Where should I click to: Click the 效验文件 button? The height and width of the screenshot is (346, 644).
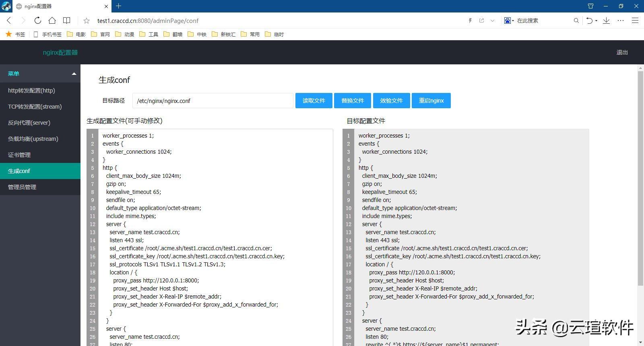pos(391,101)
